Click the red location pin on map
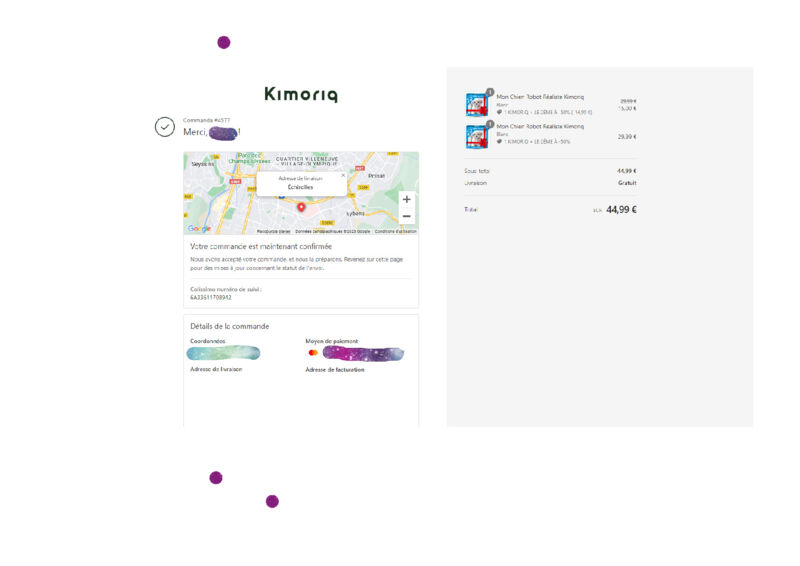Screen dimensions: 800x566 [x=301, y=207]
